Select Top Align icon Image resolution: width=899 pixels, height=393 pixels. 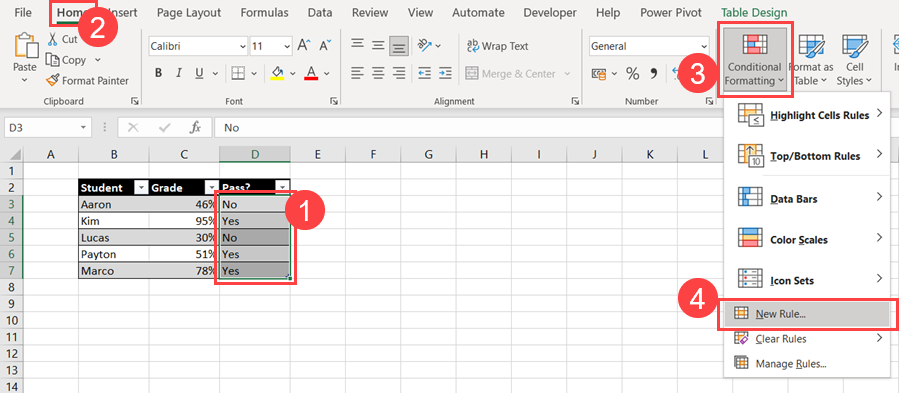(358, 44)
